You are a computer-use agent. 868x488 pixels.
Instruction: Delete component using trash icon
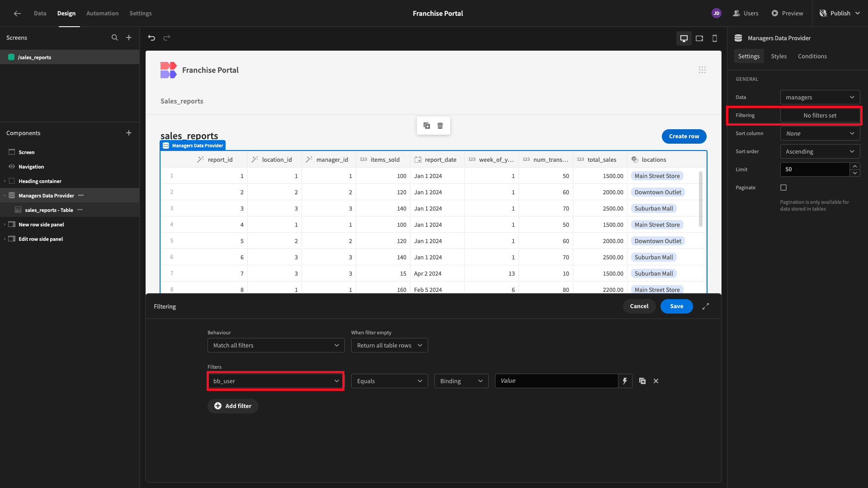[x=440, y=126]
